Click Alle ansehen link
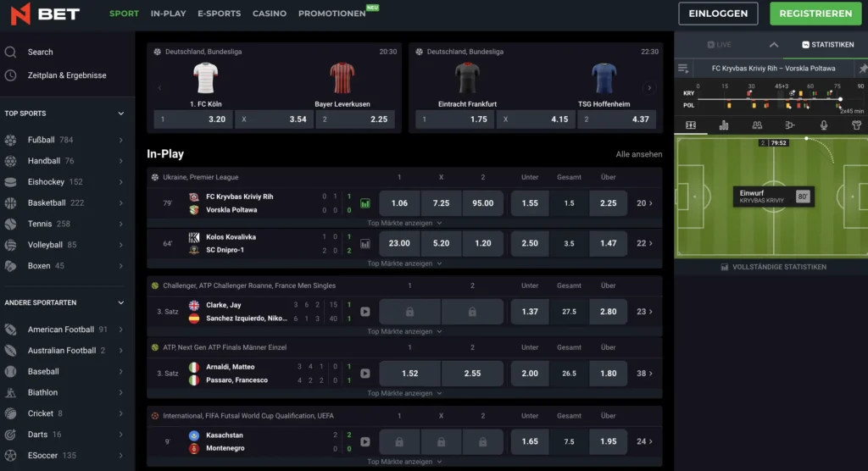The height and width of the screenshot is (471, 868). click(x=639, y=154)
